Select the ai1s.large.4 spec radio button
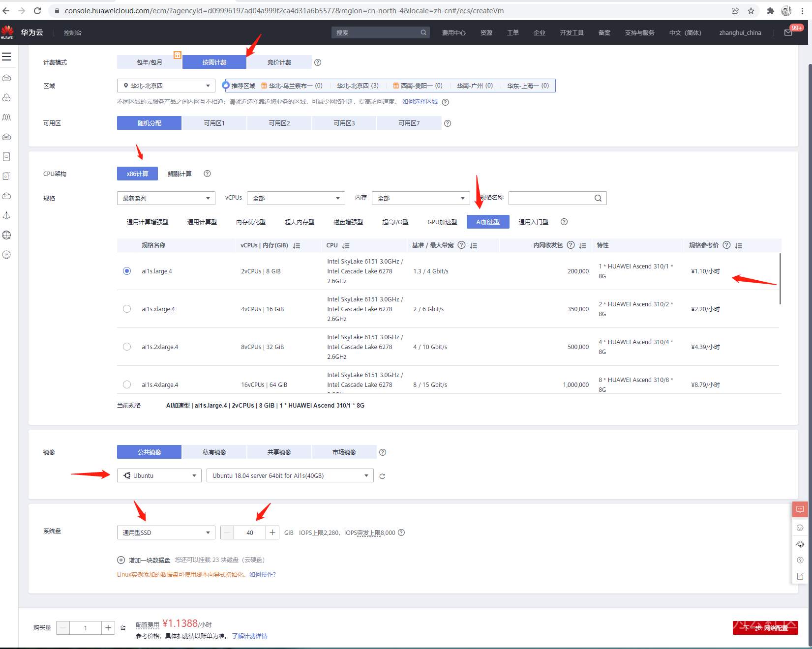This screenshot has height=649, width=812. (127, 271)
